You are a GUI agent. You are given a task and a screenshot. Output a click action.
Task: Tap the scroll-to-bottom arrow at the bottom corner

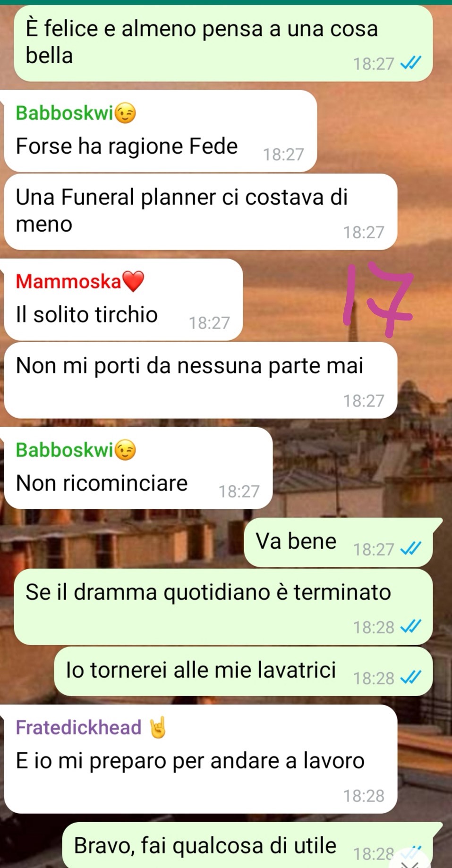point(410,860)
